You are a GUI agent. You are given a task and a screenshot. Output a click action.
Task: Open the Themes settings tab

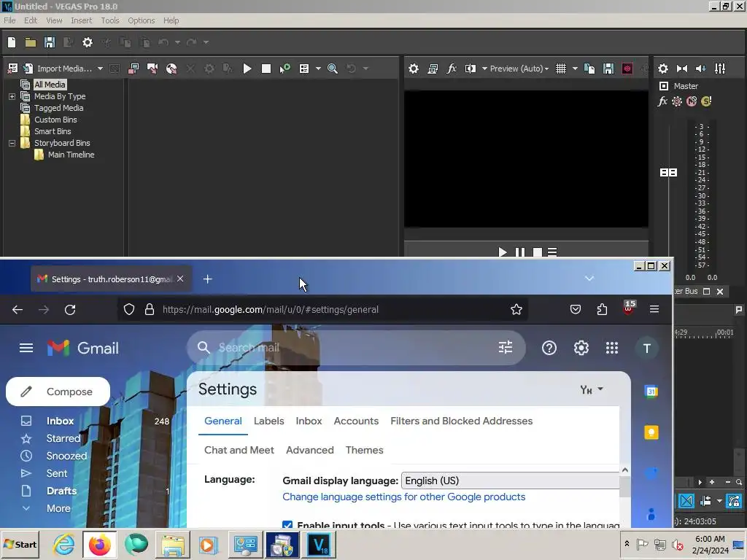(365, 450)
